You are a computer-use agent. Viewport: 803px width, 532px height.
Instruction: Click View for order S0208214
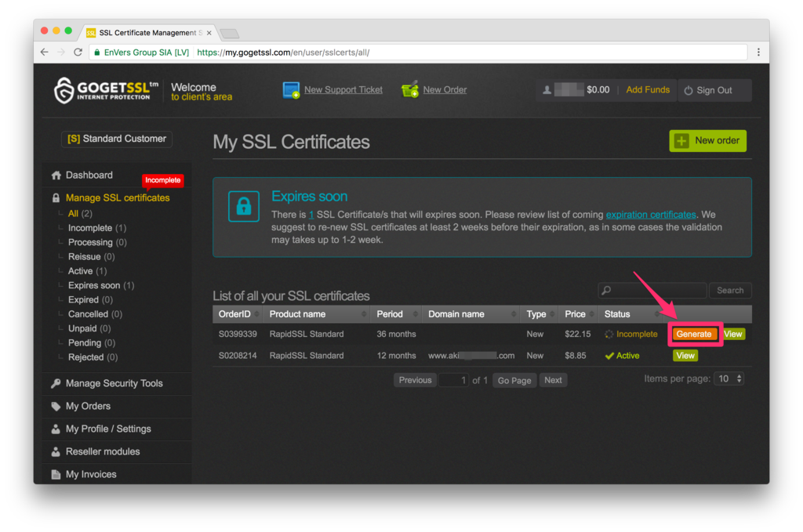(685, 356)
